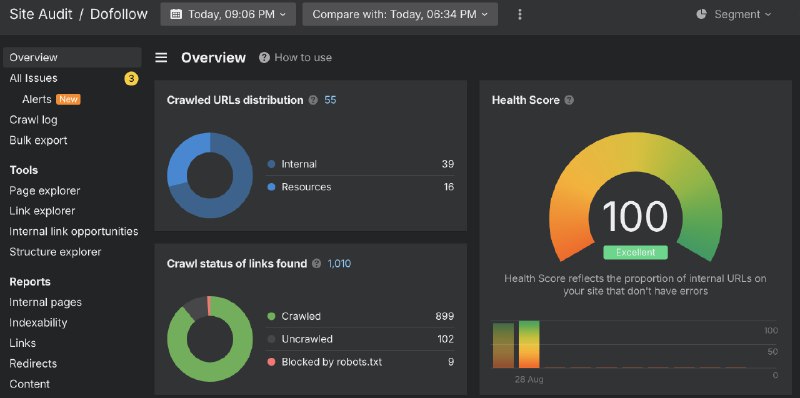Viewport: 800px width, 398px height.
Task: Open Internal pages report
Action: click(45, 303)
